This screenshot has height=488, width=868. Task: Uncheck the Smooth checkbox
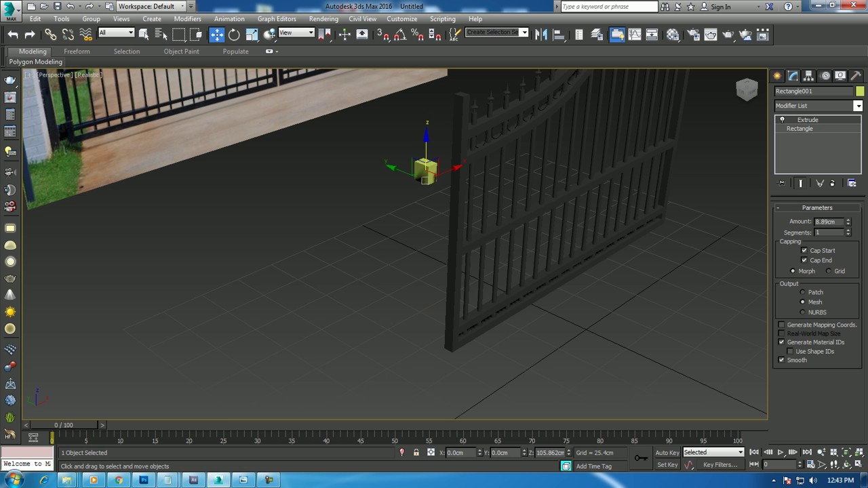[781, 360]
